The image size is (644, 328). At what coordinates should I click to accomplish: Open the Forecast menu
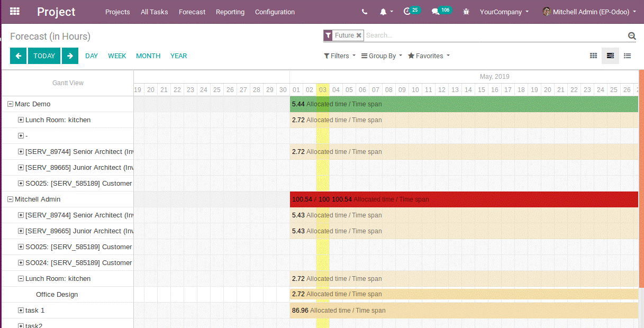pos(192,12)
